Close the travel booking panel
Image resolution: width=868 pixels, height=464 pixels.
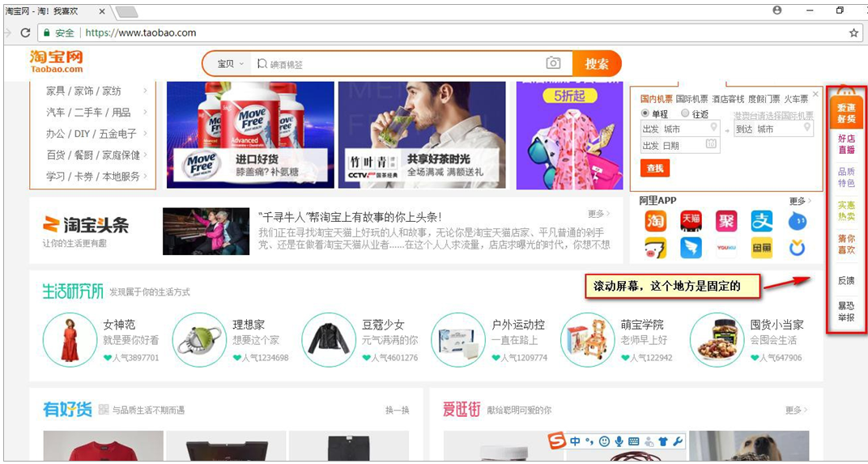click(815, 94)
